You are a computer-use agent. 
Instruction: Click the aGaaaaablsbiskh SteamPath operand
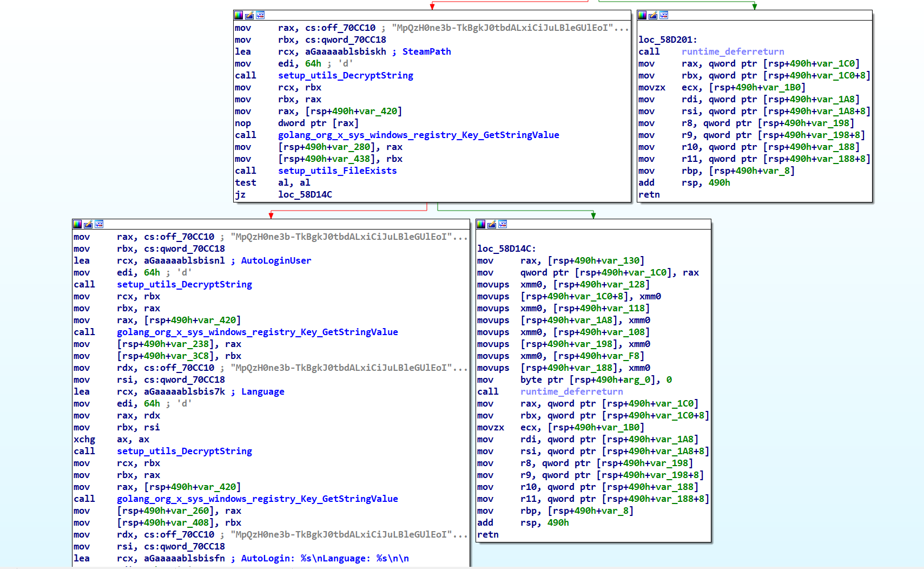(x=345, y=52)
